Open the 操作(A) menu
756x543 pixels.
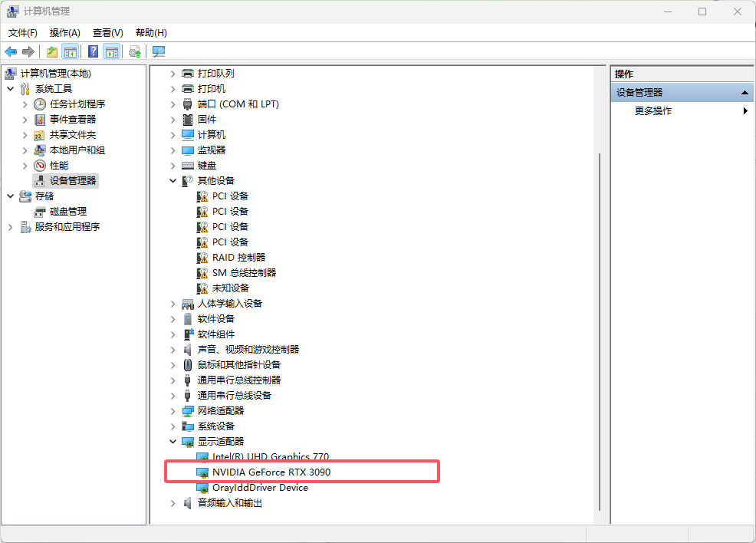click(x=64, y=33)
